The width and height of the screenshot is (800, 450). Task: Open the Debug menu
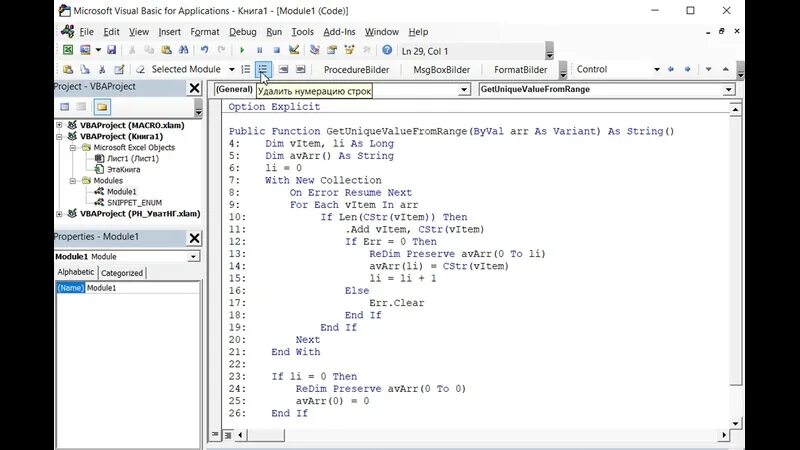tap(242, 32)
